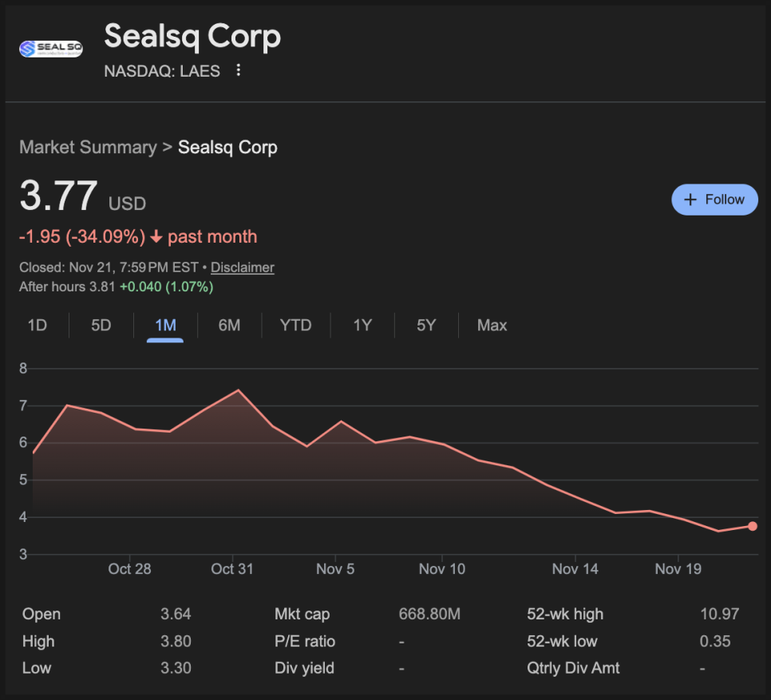View year-to-date YTD chart
The height and width of the screenshot is (700, 771).
point(295,325)
